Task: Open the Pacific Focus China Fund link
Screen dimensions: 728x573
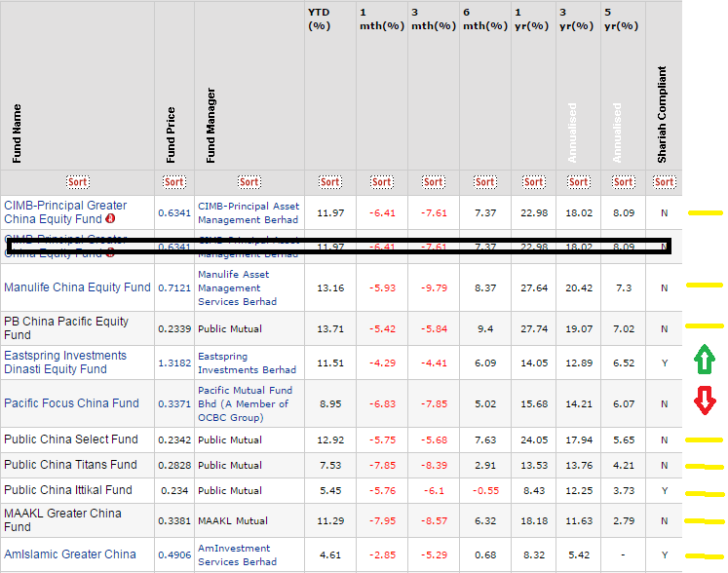Action: coord(71,403)
